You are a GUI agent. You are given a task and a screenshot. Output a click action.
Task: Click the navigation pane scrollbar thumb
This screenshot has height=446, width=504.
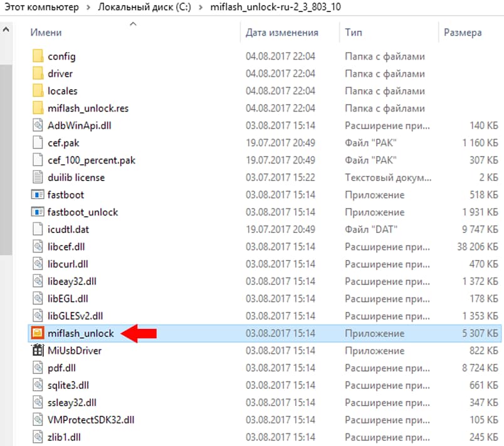[x=6, y=160]
